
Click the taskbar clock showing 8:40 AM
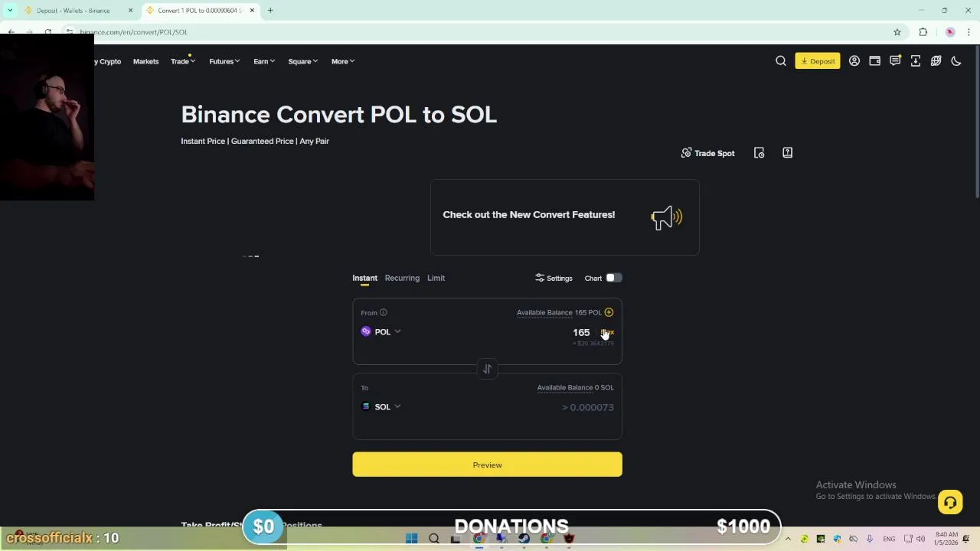[x=946, y=539]
